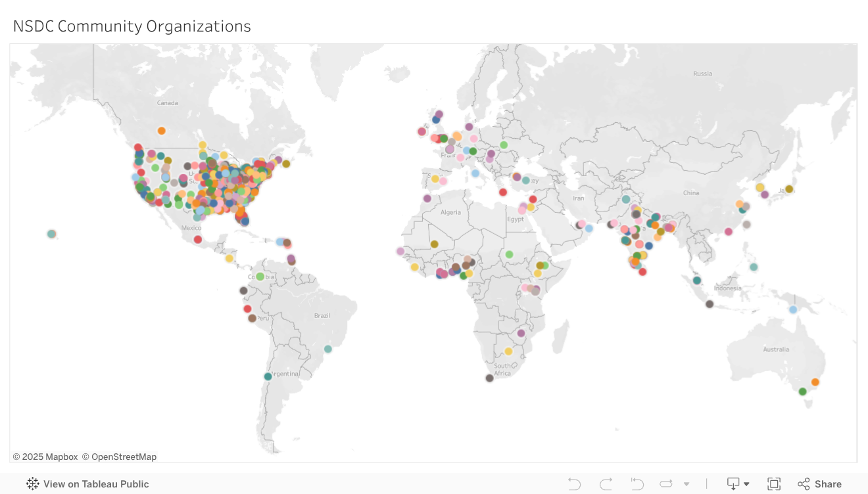Click the NSDC Community Organizations title

(132, 26)
